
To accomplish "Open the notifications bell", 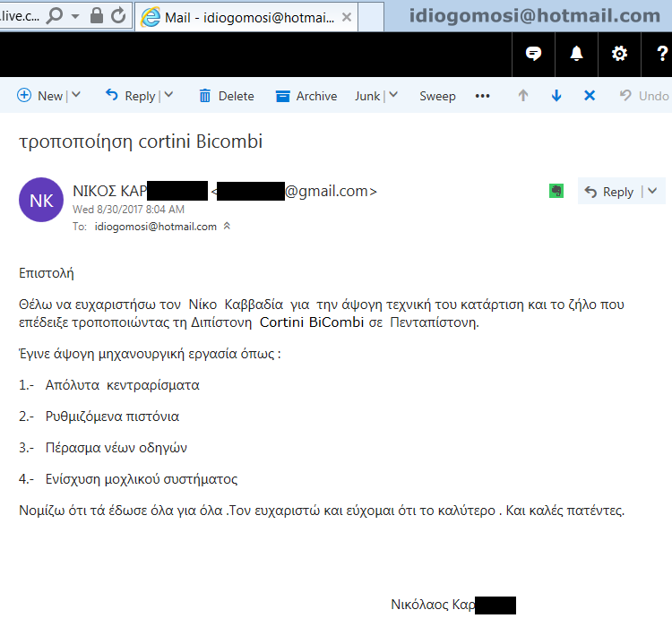I will point(576,54).
